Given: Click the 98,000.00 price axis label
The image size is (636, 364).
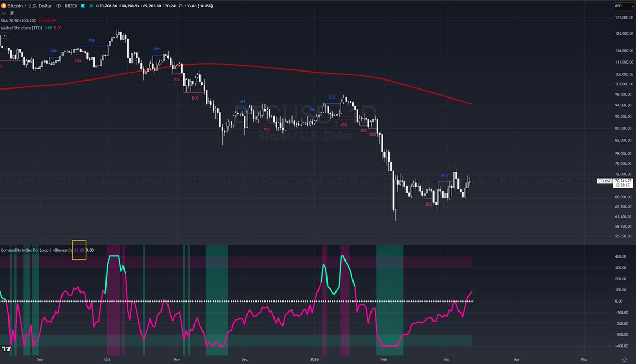Looking at the screenshot, I should pos(624,94).
